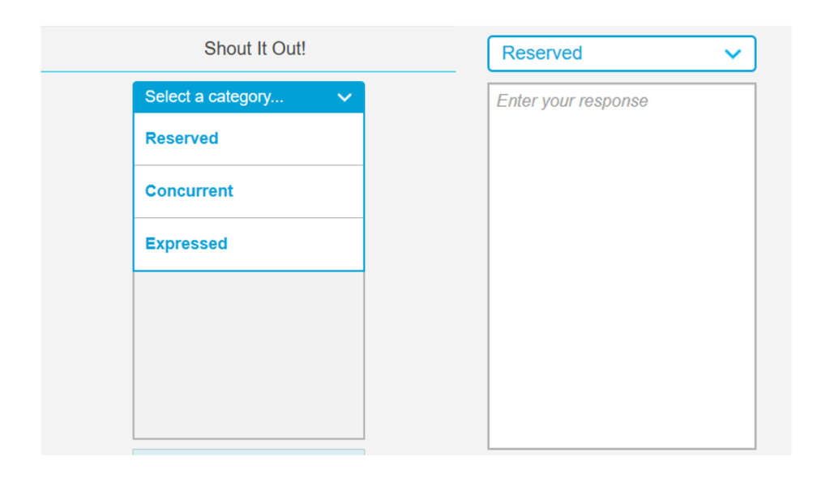Viewport: 830px width, 504px height.
Task: Click the "Enter your response" placeholder text
Action: click(x=572, y=101)
